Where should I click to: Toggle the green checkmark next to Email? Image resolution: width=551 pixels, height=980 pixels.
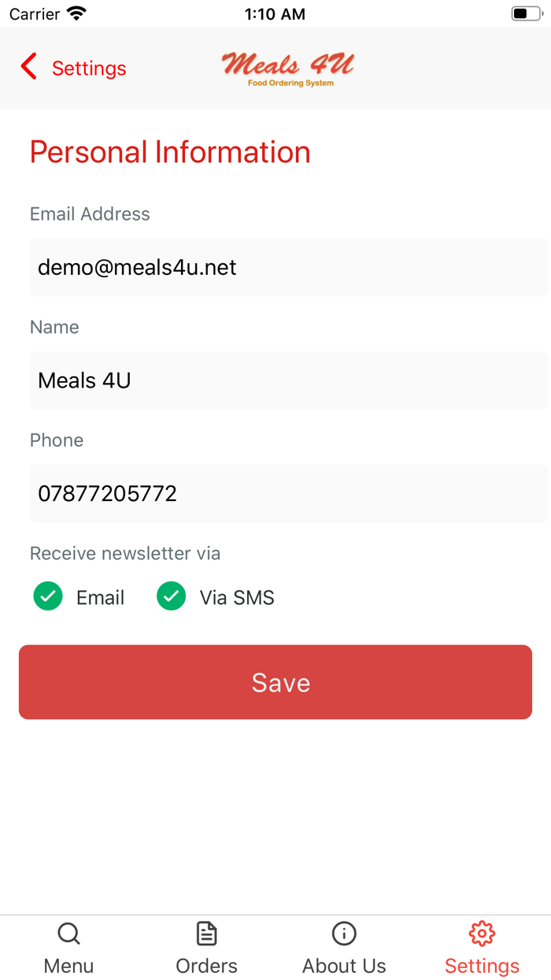tap(48, 596)
